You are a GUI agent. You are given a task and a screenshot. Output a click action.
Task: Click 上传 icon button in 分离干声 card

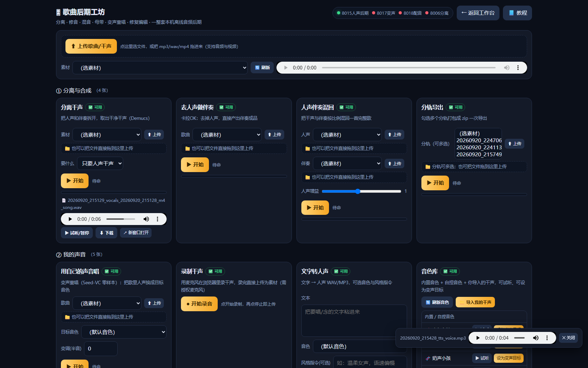pyautogui.click(x=154, y=135)
